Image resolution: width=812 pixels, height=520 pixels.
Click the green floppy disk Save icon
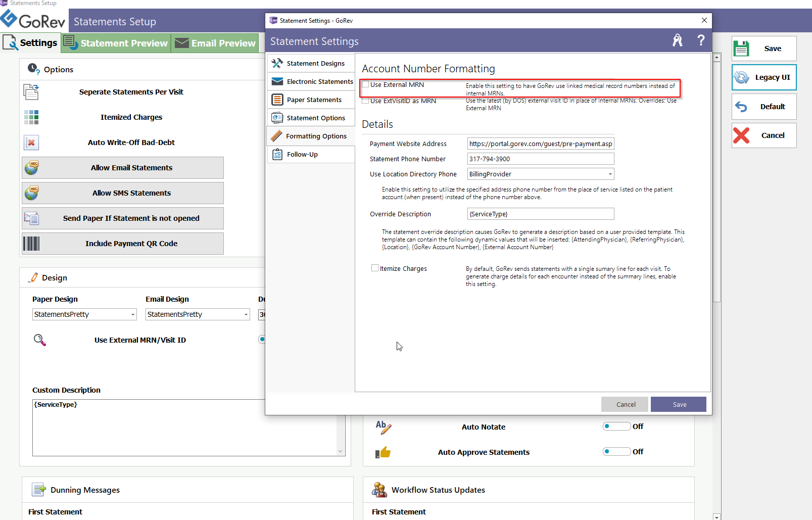tap(741, 49)
